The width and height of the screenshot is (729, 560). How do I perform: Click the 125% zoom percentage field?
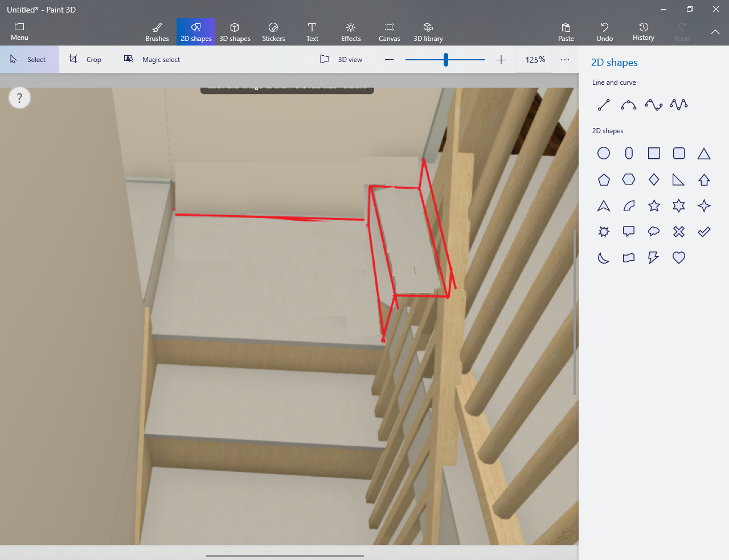pyautogui.click(x=535, y=60)
